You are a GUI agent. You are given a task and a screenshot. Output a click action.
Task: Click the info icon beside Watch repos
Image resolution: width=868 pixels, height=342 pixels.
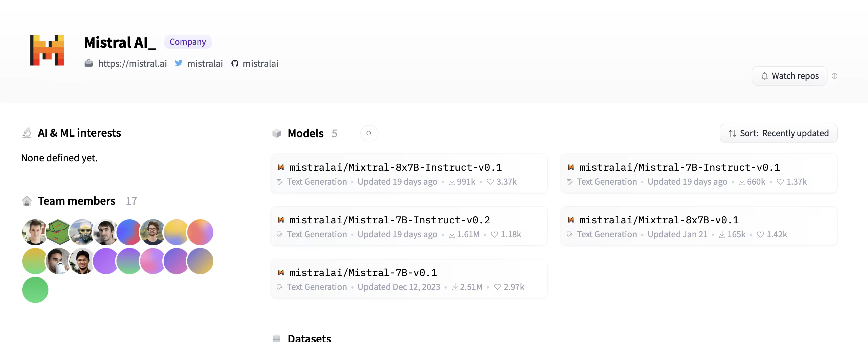(835, 76)
